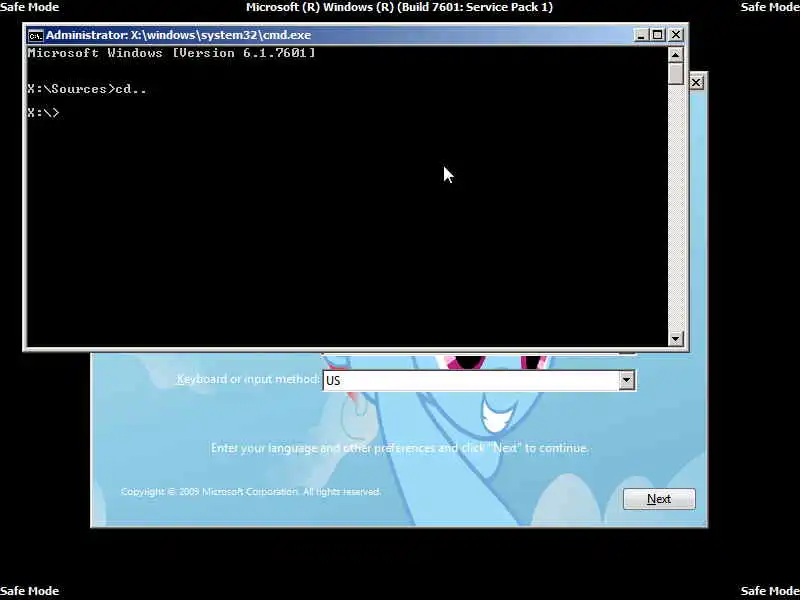Click the cmd scrollbar down arrow
Screen dimensions: 800x600
pos(676,338)
